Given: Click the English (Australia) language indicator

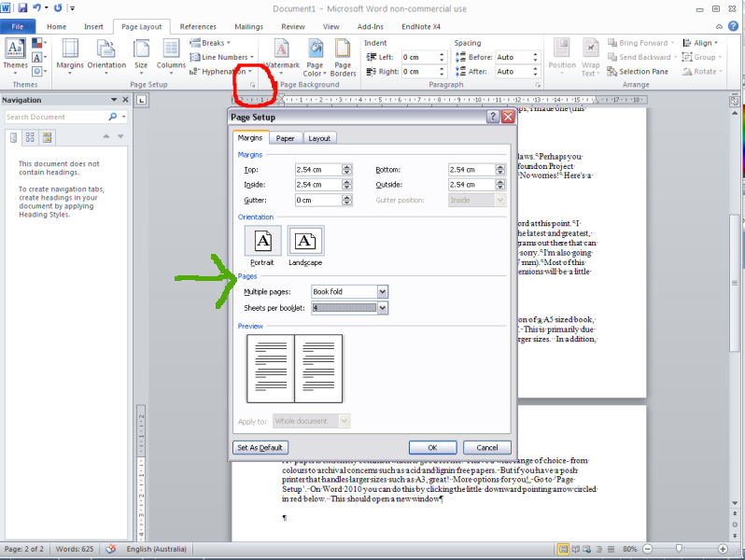Looking at the screenshot, I should tap(156, 549).
